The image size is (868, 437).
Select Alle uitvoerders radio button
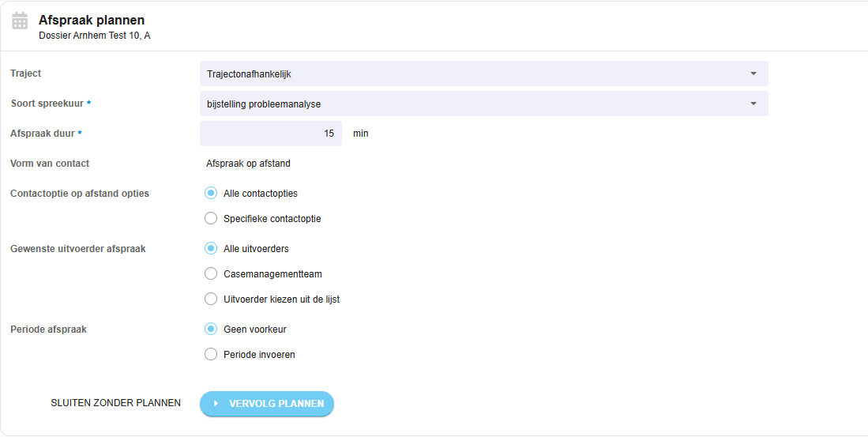(x=211, y=249)
